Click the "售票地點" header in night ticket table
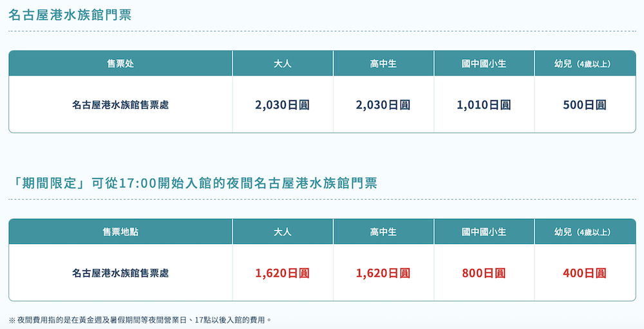This screenshot has height=329, width=644. coord(120,232)
